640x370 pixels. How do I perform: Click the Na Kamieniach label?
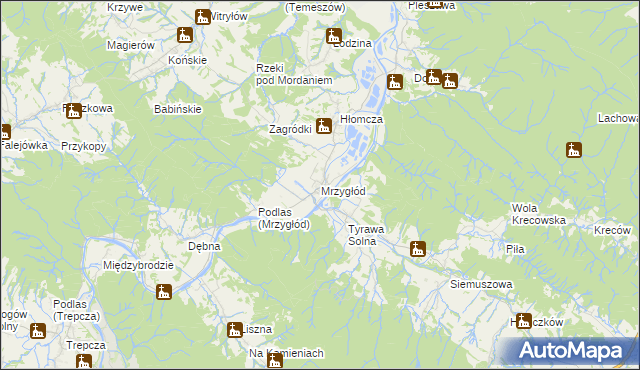coord(287,353)
